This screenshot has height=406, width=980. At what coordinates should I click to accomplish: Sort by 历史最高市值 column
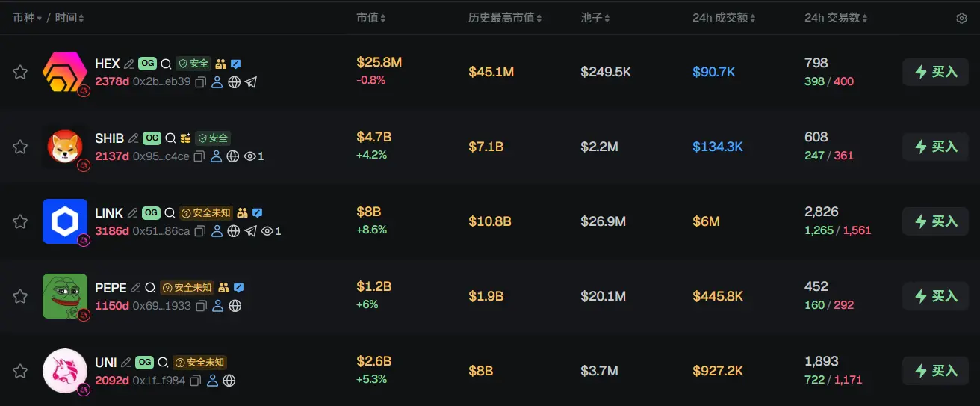tap(506, 18)
